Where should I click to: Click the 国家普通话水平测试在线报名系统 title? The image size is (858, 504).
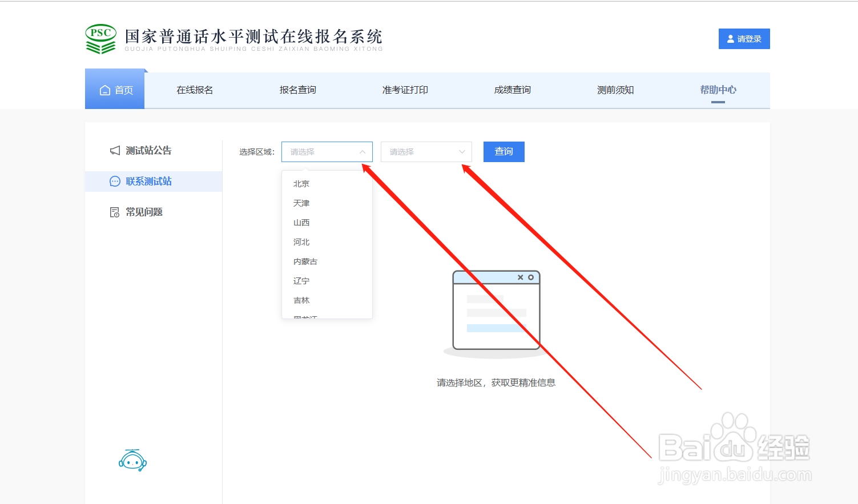[x=253, y=37]
